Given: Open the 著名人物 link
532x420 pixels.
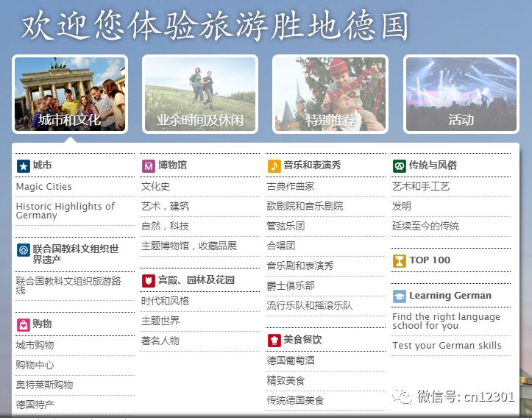Looking at the screenshot, I should 160,341.
